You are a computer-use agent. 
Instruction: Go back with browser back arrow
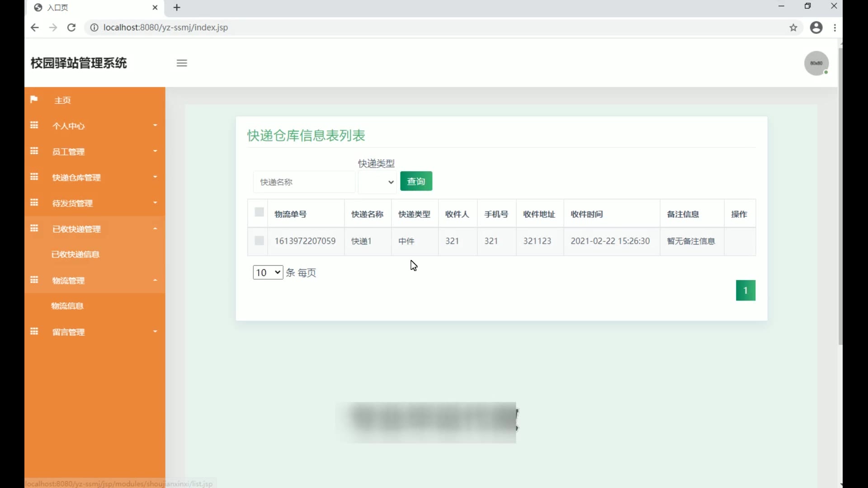pyautogui.click(x=35, y=28)
